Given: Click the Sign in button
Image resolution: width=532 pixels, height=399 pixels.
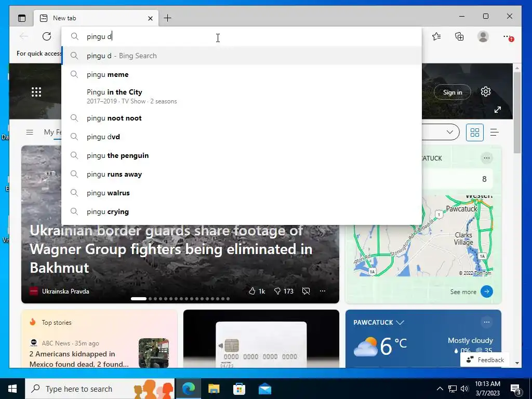Looking at the screenshot, I should (453, 92).
